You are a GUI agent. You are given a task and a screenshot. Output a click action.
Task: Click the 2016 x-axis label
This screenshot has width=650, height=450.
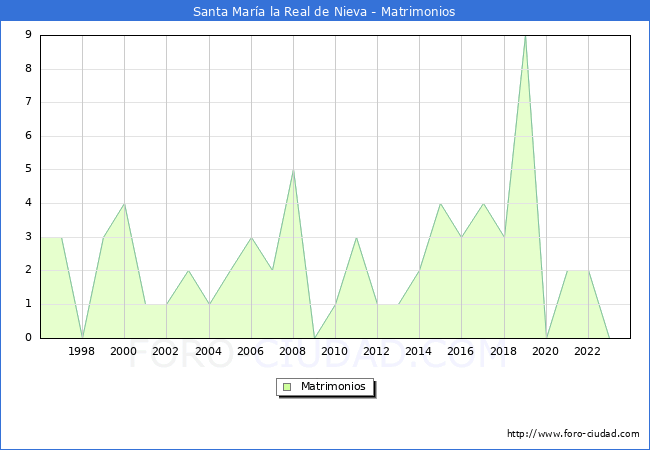pos(461,351)
